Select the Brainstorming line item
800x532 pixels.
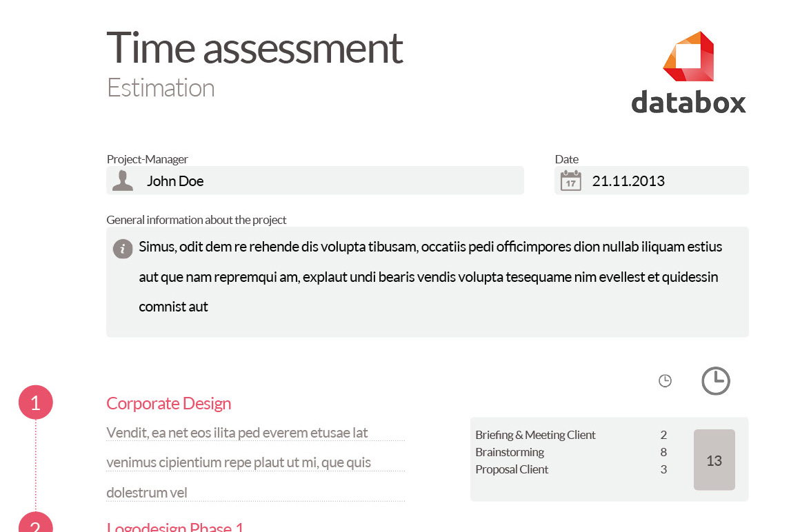pos(510,452)
